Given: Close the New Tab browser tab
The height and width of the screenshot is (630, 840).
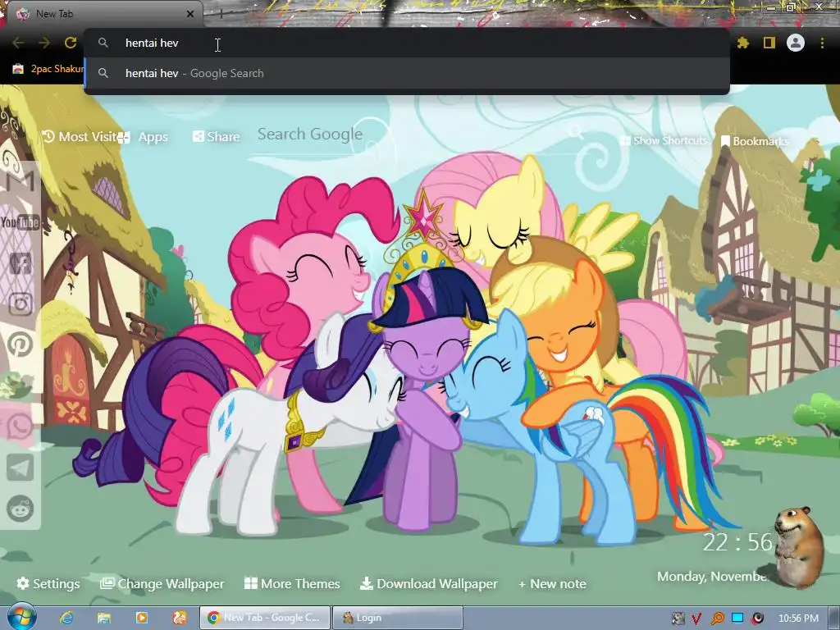Looking at the screenshot, I should tap(190, 14).
